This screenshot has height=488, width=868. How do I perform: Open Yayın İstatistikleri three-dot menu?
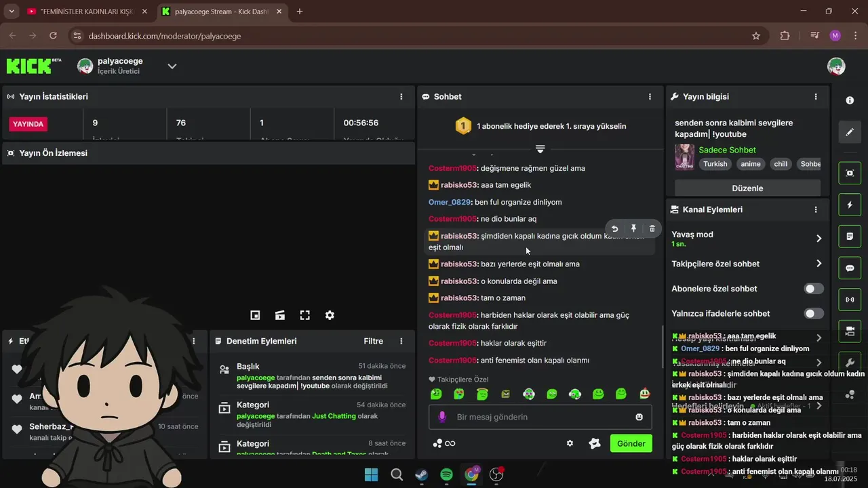pyautogui.click(x=401, y=97)
